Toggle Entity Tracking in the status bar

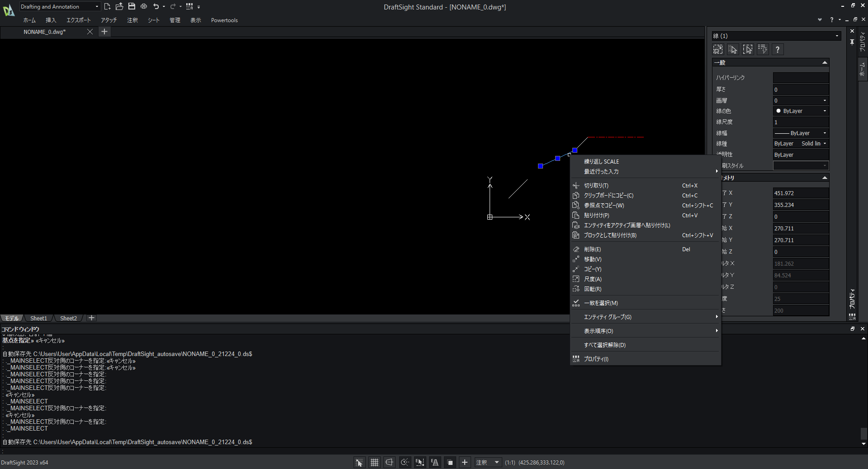(x=434, y=462)
